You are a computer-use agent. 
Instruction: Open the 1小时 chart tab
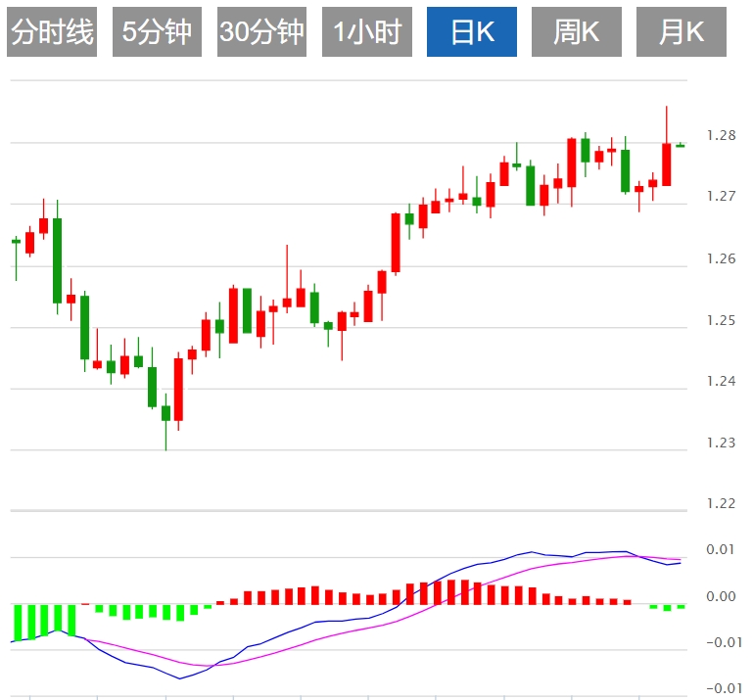pyautogui.click(x=367, y=31)
